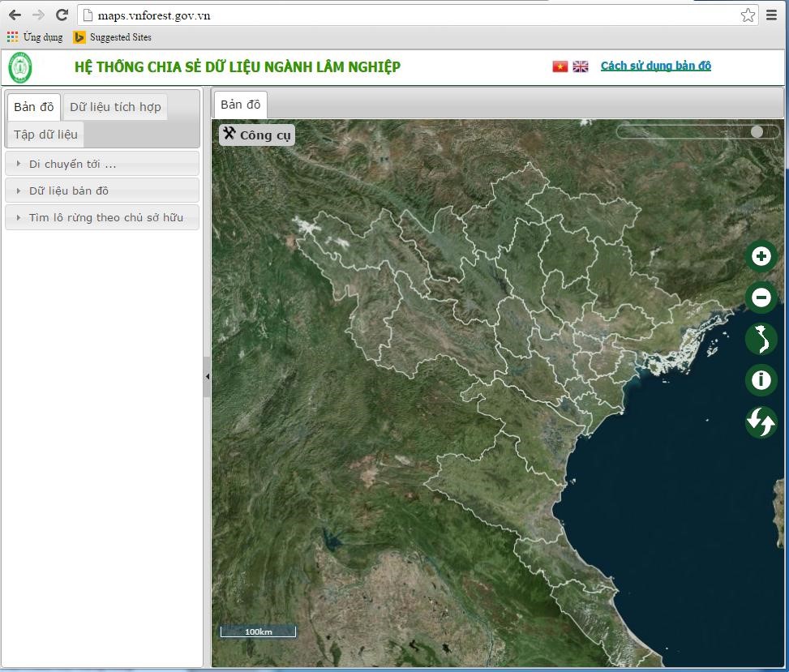Expand the Dữ liệu bản đồ section
The height and width of the screenshot is (672, 789).
click(x=102, y=190)
